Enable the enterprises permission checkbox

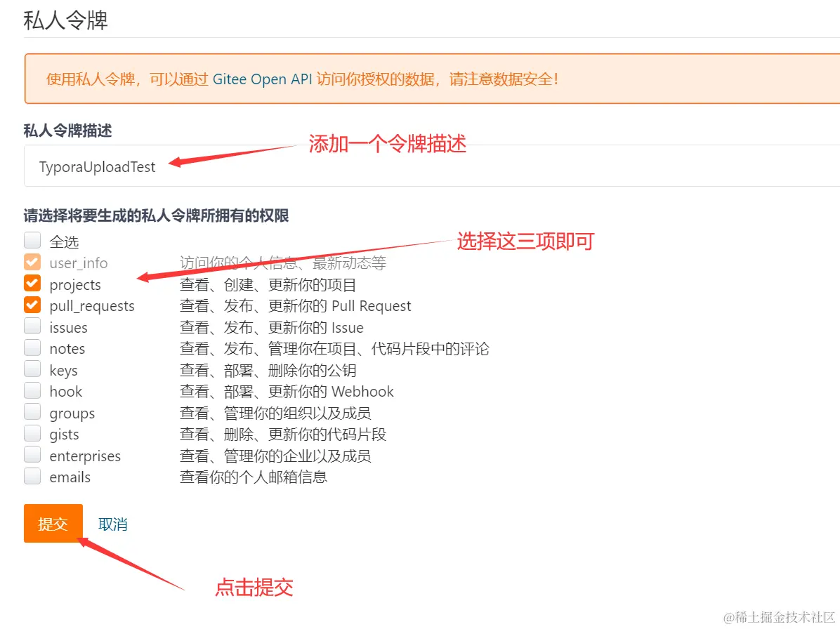coord(32,454)
